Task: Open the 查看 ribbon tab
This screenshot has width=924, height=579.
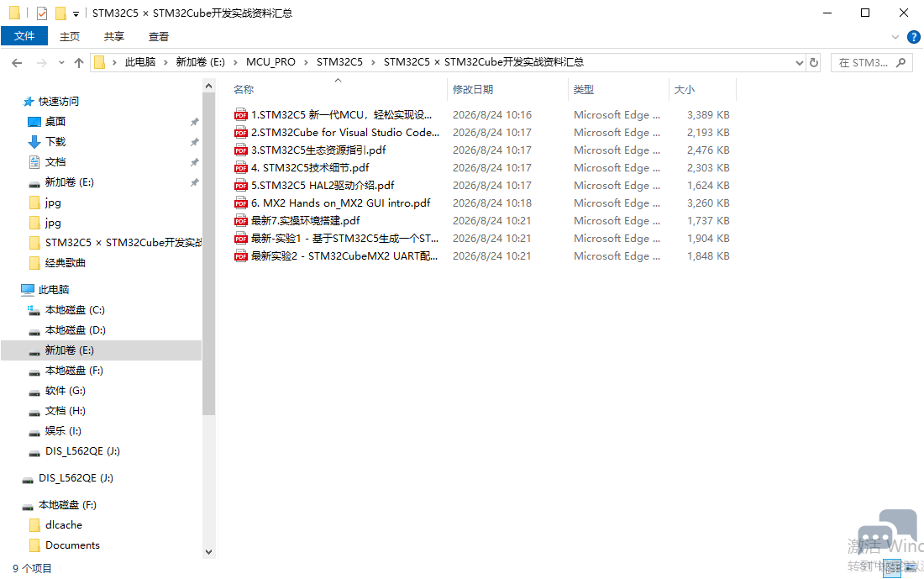Action: pyautogui.click(x=159, y=37)
